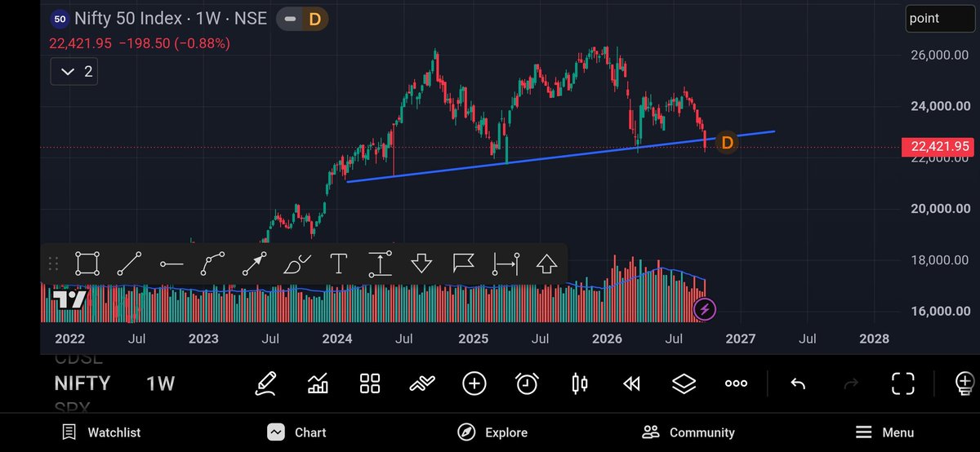The height and width of the screenshot is (452, 980).
Task: Select the brush drawing tool
Action: click(296, 264)
